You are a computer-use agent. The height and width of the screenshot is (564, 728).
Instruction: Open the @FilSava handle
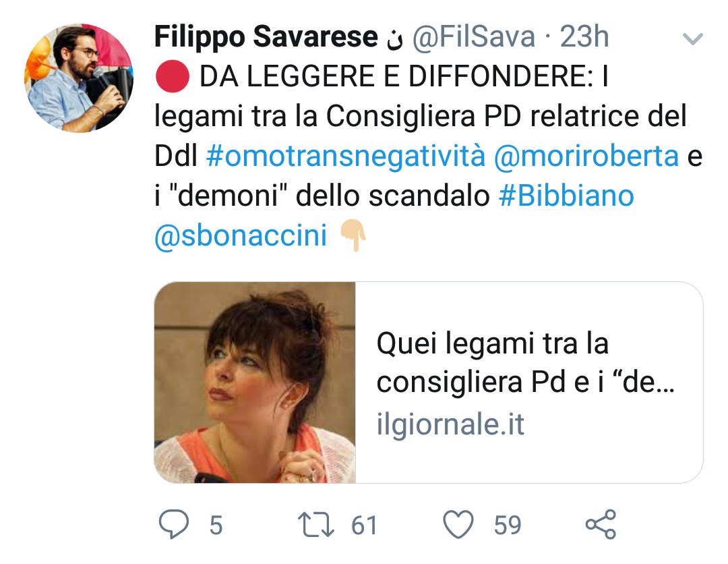[x=474, y=36]
